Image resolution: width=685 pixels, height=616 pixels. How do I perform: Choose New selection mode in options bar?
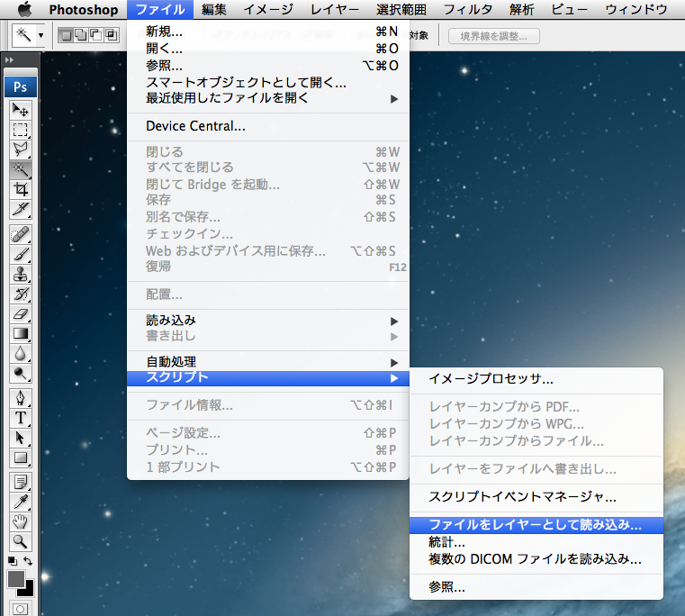66,35
